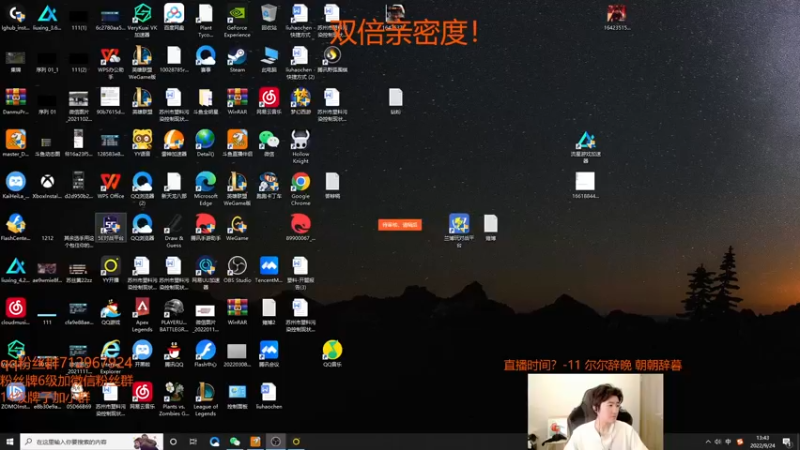Screen dimensions: 800x450
Task: Open the lghub installer icon
Action: 15,17
